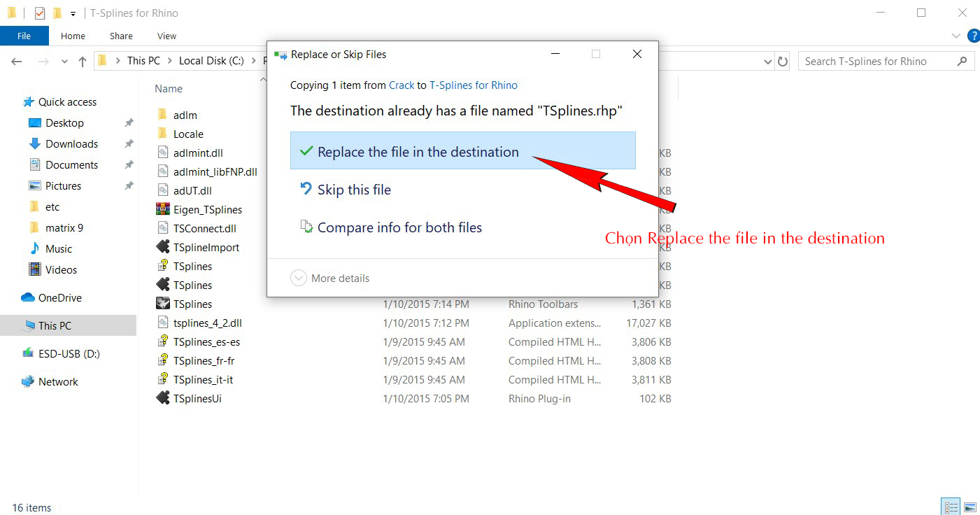This screenshot has width=980, height=515.
Task: Select TSplines_it-it help file icon
Action: click(x=162, y=380)
